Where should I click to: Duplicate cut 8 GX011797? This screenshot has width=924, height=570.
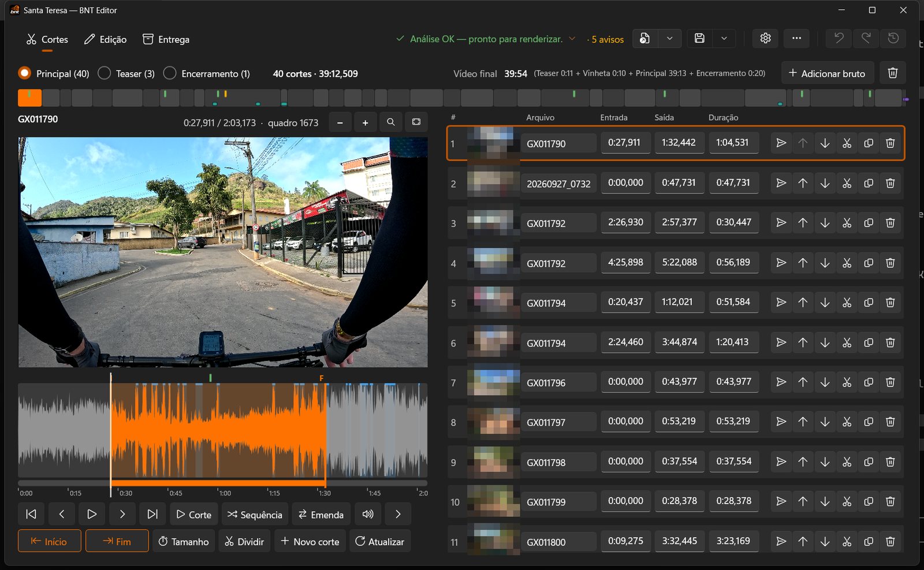click(x=869, y=422)
